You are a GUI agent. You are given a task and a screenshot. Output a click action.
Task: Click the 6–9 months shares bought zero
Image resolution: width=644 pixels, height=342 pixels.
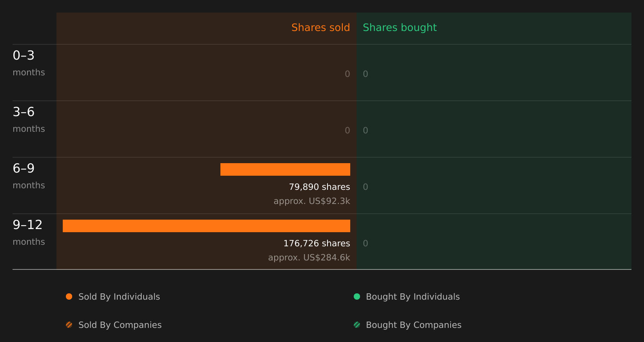(x=366, y=187)
